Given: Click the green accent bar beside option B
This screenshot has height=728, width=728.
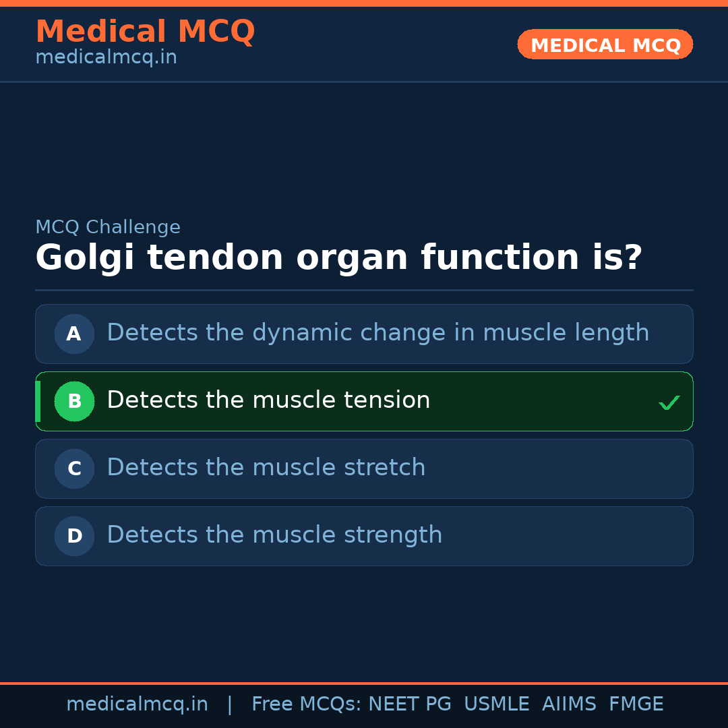Looking at the screenshot, I should point(37,401).
